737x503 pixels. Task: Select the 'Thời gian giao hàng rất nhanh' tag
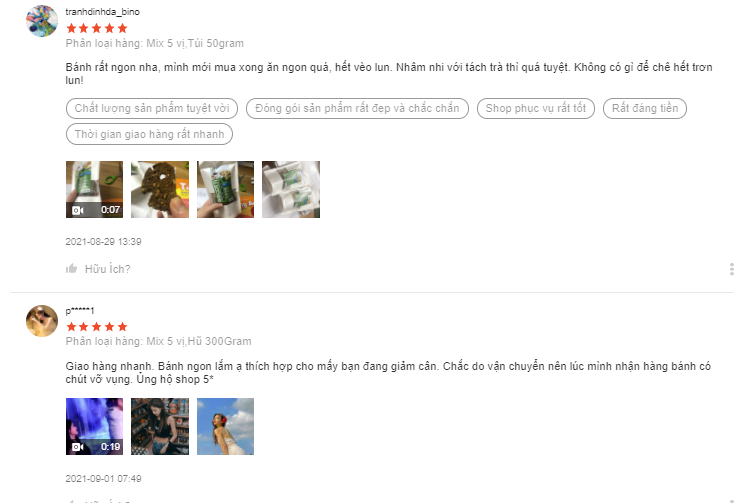coord(149,134)
